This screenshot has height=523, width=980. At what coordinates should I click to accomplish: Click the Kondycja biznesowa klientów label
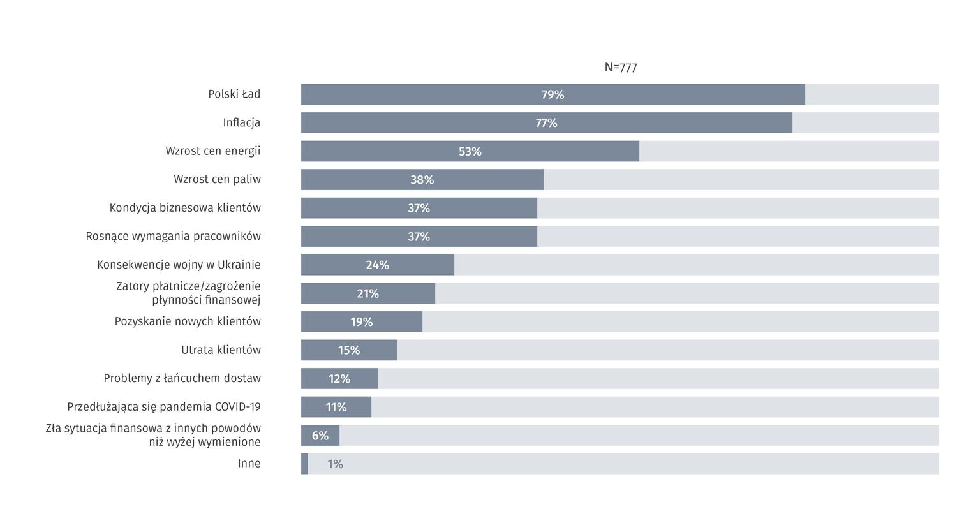coord(185,208)
